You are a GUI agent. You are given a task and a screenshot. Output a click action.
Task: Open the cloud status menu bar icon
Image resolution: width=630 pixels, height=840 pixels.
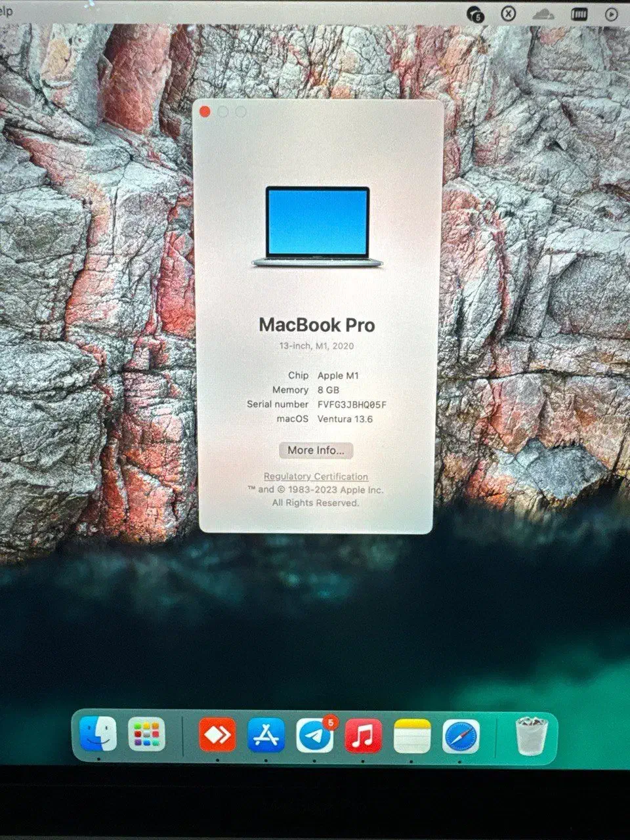(x=543, y=14)
